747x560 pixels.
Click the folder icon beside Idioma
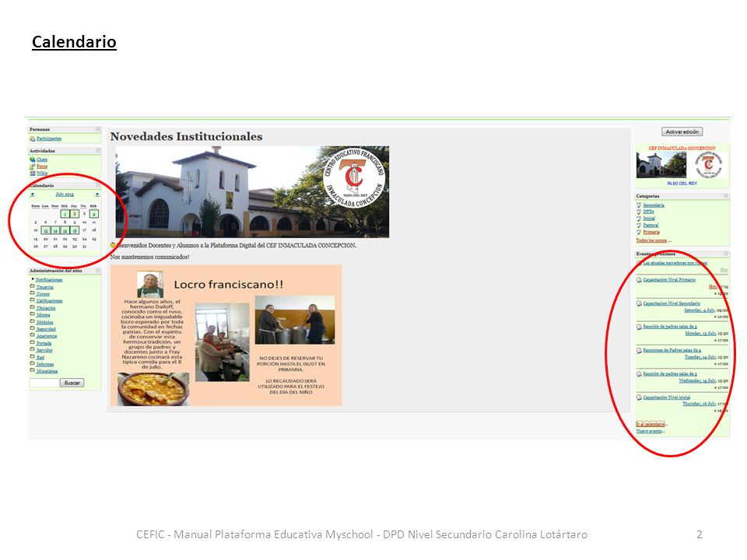click(x=33, y=313)
